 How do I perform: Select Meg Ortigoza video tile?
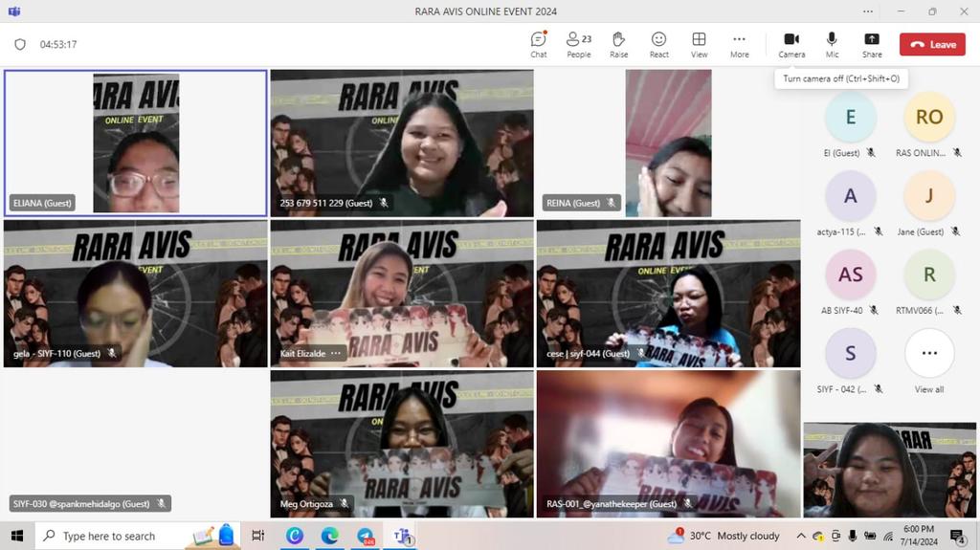tap(402, 445)
